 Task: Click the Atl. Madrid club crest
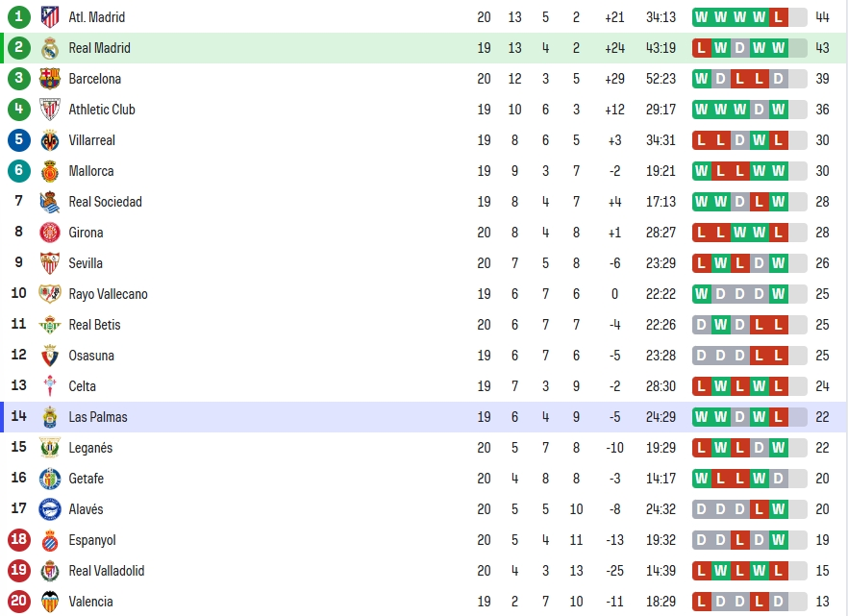click(50, 17)
